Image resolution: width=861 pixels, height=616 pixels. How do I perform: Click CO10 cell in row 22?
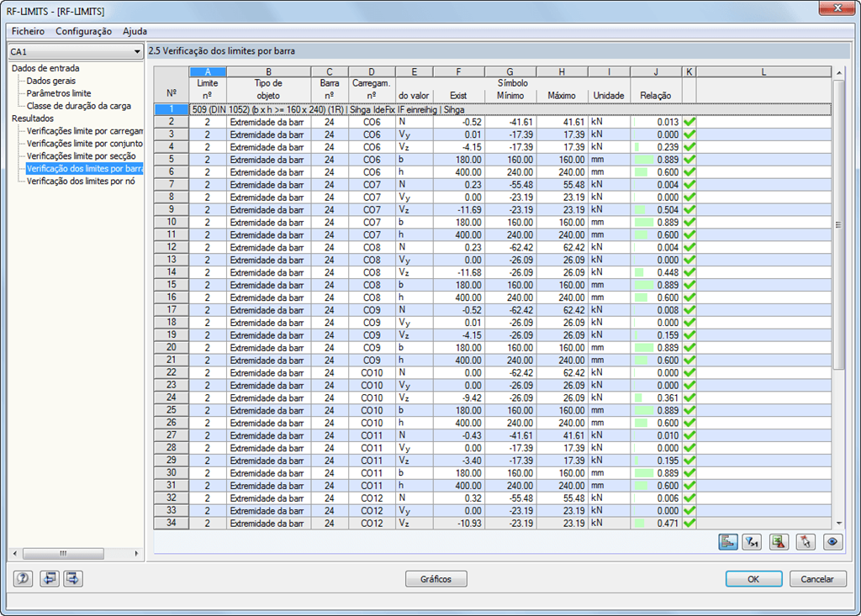click(372, 373)
